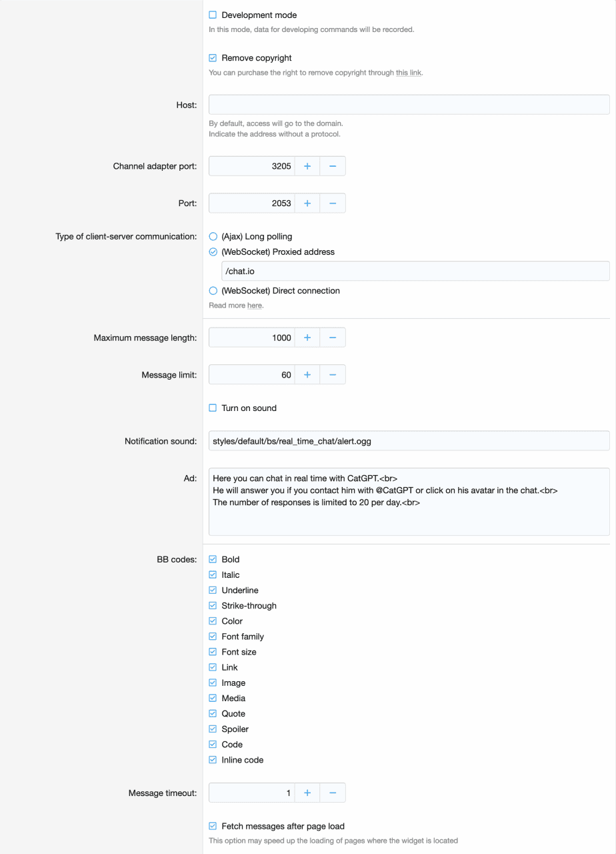This screenshot has width=616, height=854.
Task: Disable the Spoiler BB code
Action: [213, 729]
